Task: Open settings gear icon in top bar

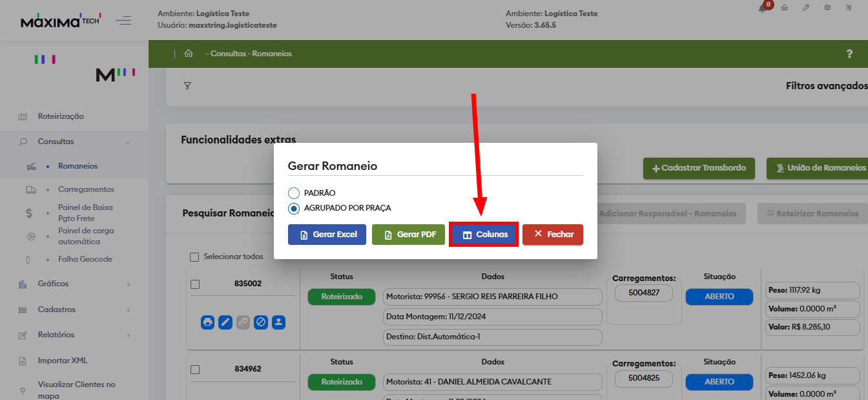Action: (827, 8)
